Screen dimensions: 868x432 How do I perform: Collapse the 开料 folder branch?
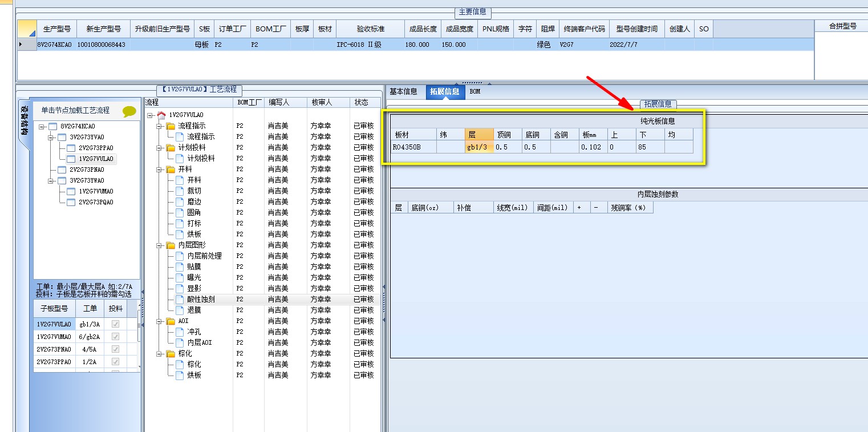(159, 169)
